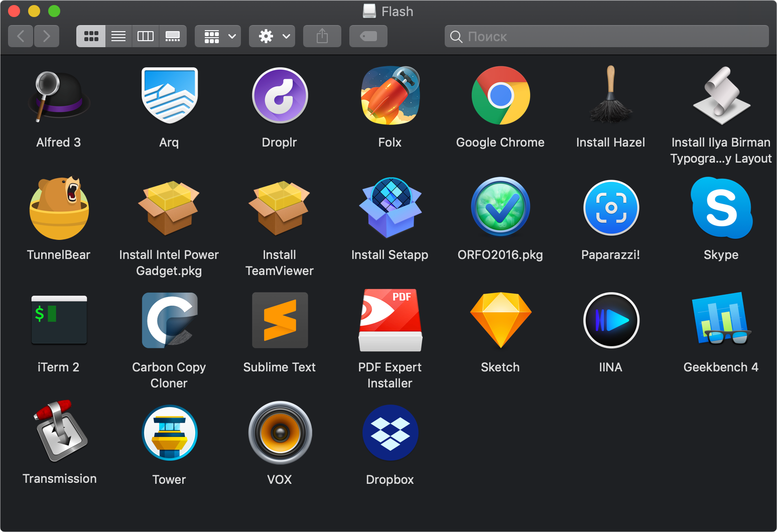The height and width of the screenshot is (532, 777).
Task: Click the "Sketch" name label
Action: (500, 367)
